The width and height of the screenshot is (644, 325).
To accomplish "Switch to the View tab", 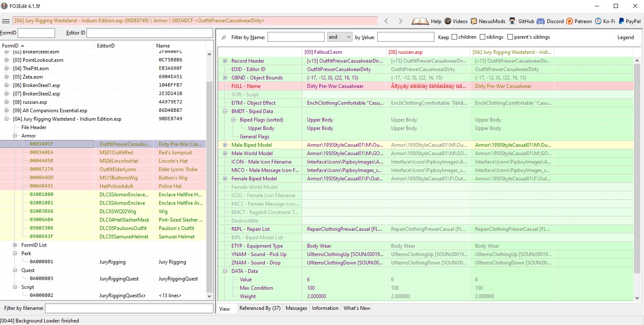I will pos(225,309).
